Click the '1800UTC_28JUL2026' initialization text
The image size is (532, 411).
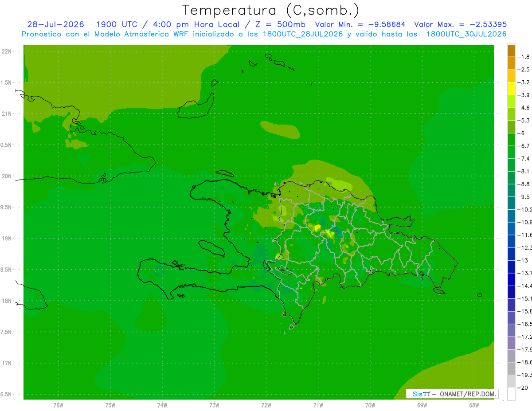[x=303, y=34]
